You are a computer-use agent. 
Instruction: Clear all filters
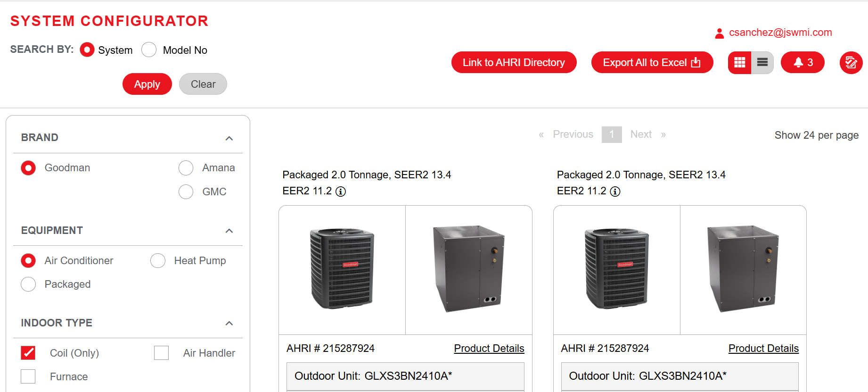tap(203, 84)
